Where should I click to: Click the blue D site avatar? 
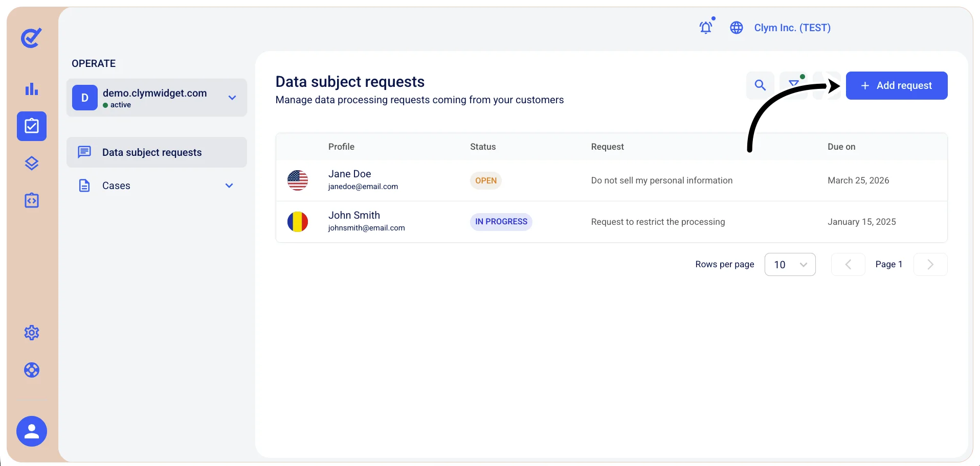click(85, 98)
